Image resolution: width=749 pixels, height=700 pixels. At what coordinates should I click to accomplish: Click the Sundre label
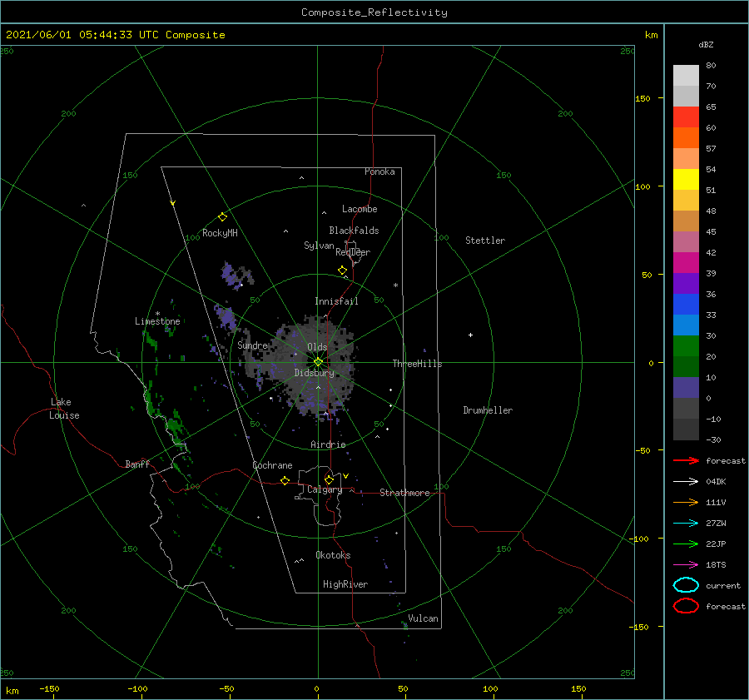click(x=252, y=345)
